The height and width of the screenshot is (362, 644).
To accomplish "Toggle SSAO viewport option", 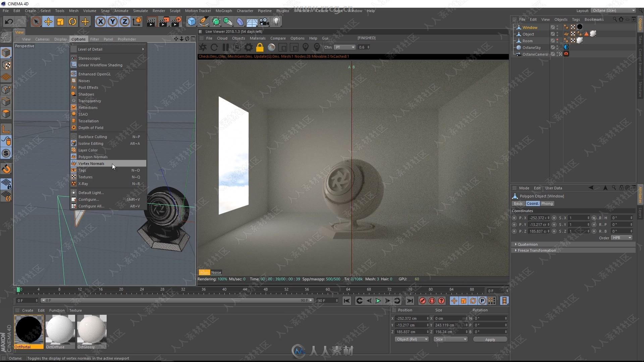I will pos(83,114).
